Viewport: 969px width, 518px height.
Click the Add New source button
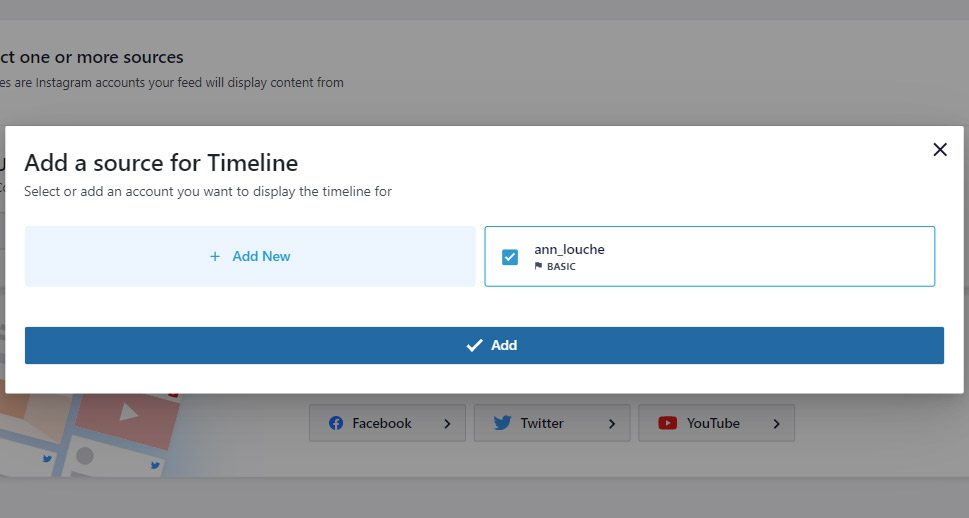[x=250, y=256]
